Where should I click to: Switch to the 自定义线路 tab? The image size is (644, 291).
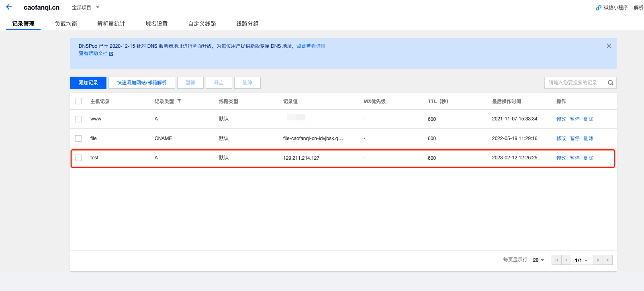click(202, 24)
